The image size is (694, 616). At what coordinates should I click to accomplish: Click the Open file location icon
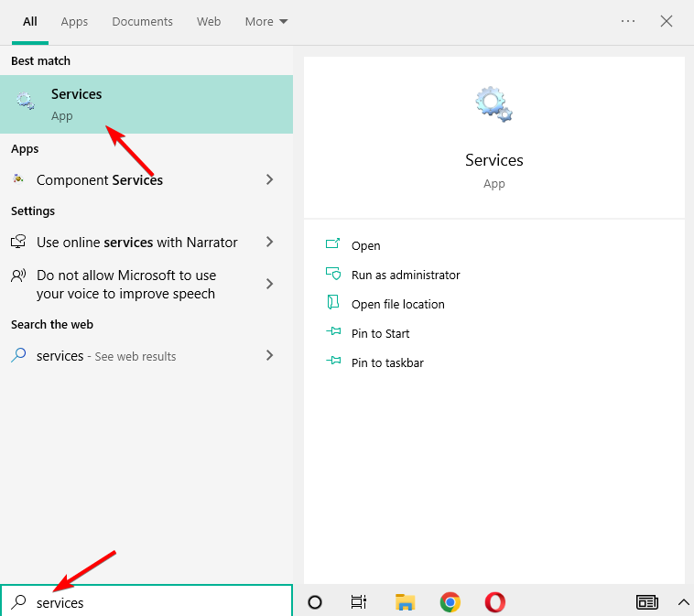[333, 302]
